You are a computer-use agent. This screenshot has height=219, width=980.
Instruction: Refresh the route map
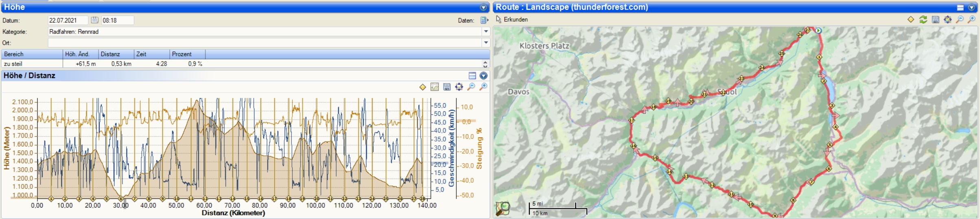923,20
